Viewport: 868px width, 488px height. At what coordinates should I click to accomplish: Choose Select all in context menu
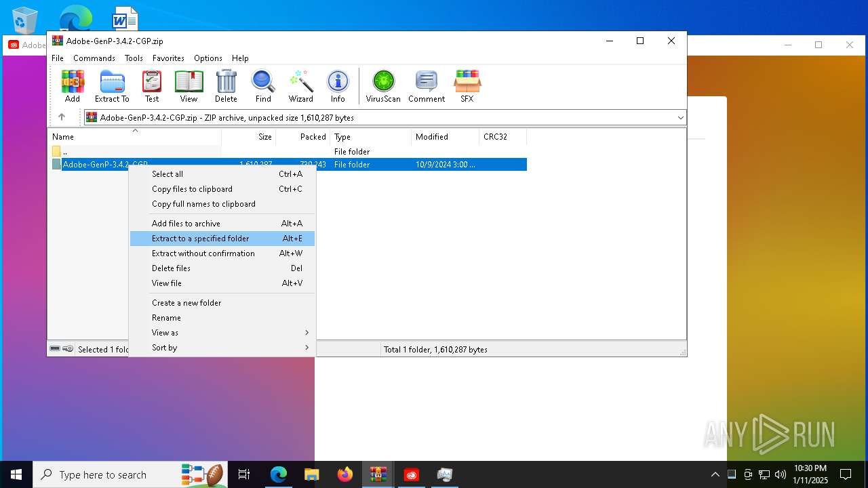[222, 174]
